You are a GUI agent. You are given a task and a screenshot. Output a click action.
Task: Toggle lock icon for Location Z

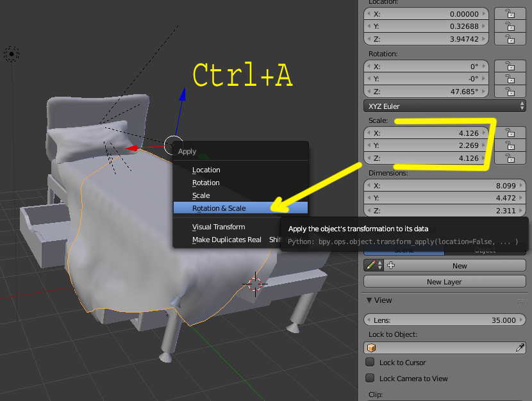click(x=510, y=39)
